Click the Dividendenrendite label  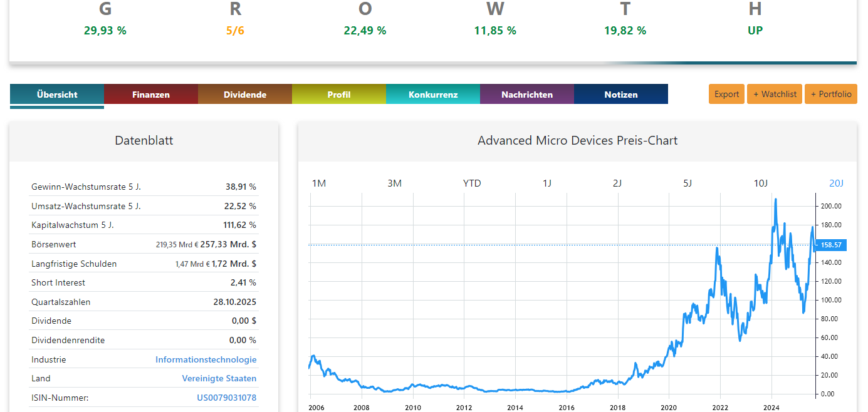tap(68, 340)
